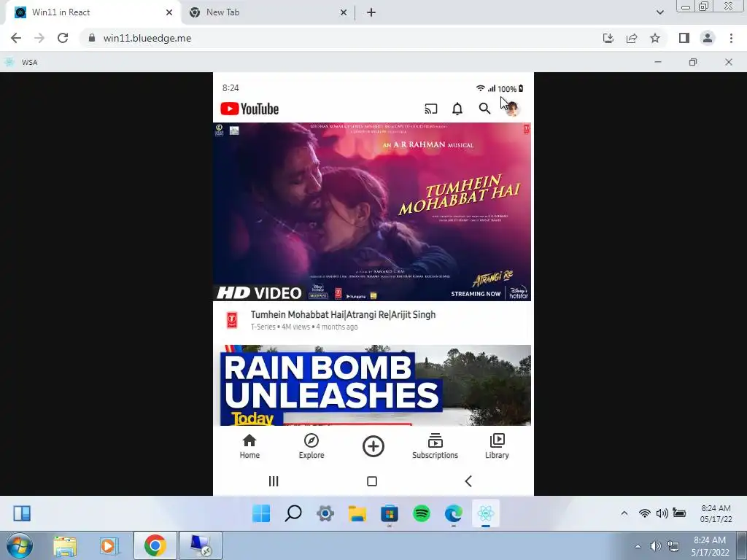This screenshot has height=560, width=747.
Task: Open Windows Explorer on host taskbar
Action: click(65, 545)
